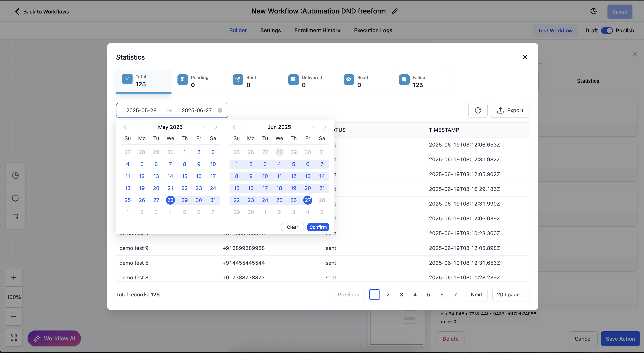Open the workflow version history clock icon
This screenshot has height=353, width=644.
(594, 11)
